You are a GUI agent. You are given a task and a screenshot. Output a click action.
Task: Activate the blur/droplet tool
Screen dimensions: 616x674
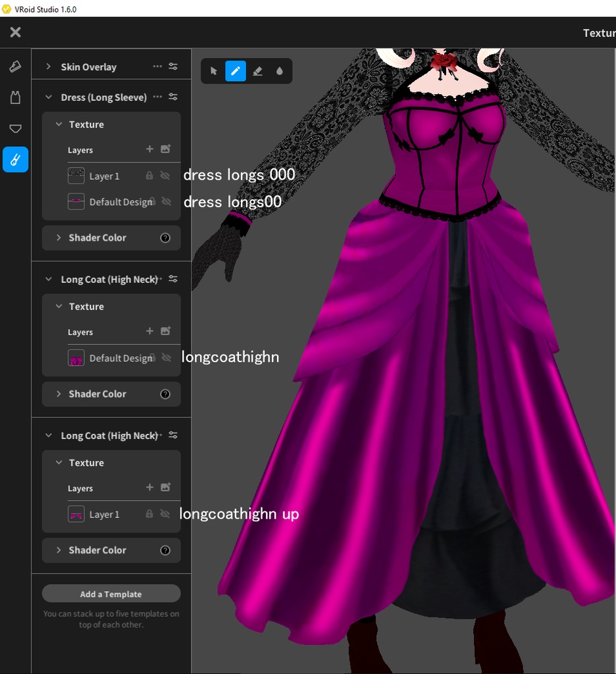(279, 70)
